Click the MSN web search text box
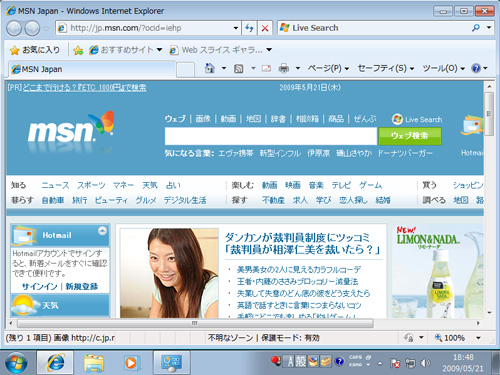 coord(271,136)
